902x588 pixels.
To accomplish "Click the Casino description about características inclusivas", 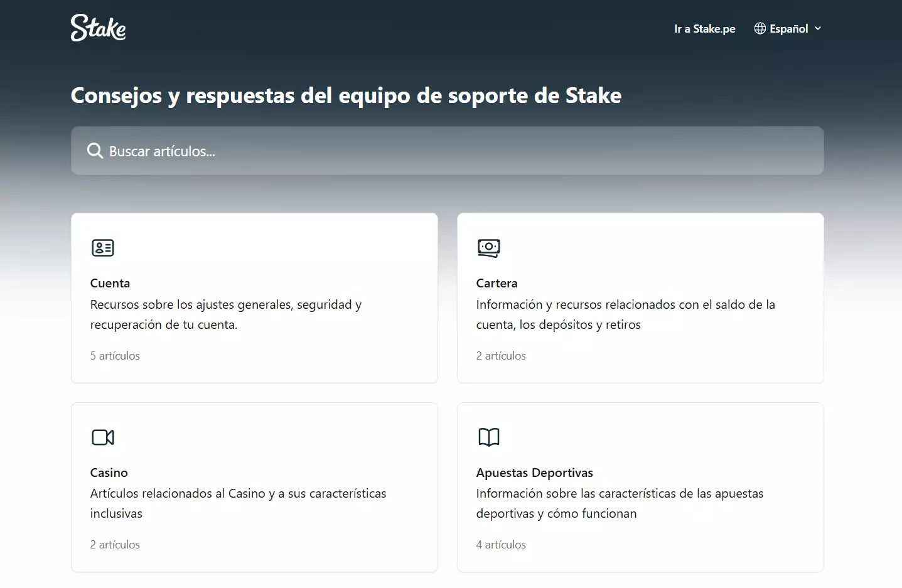I will click(x=238, y=503).
